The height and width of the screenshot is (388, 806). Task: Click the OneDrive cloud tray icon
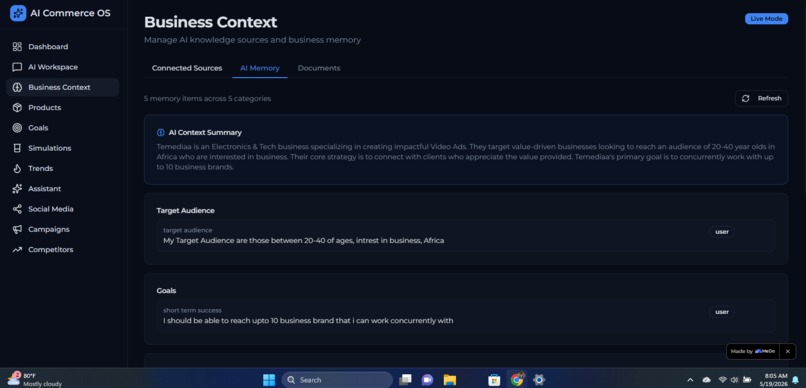[x=707, y=380]
